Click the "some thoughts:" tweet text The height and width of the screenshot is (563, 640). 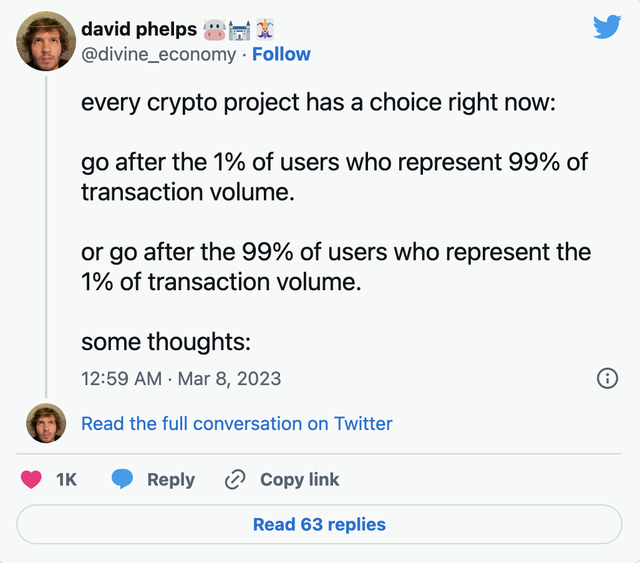click(165, 342)
